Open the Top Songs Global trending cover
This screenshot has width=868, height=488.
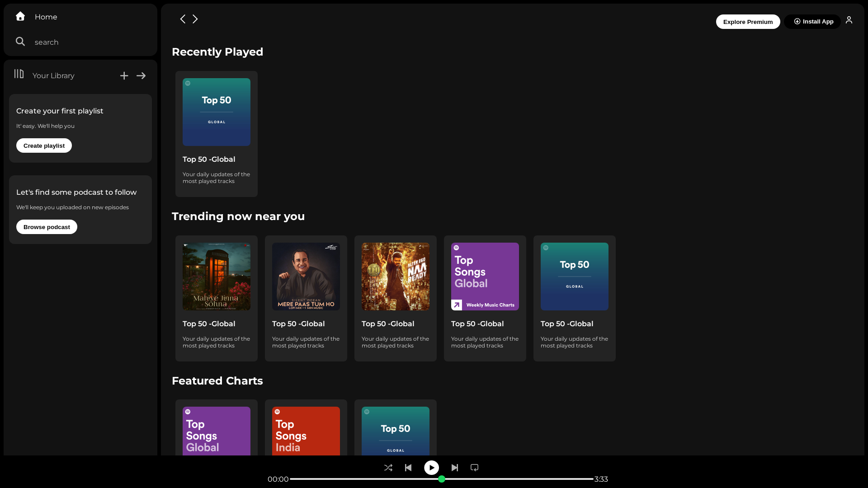(485, 277)
